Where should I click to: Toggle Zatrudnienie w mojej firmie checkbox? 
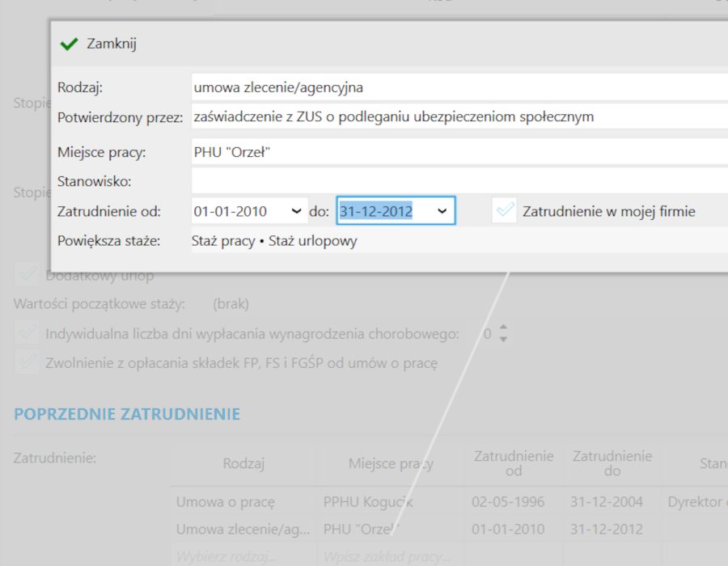(506, 211)
